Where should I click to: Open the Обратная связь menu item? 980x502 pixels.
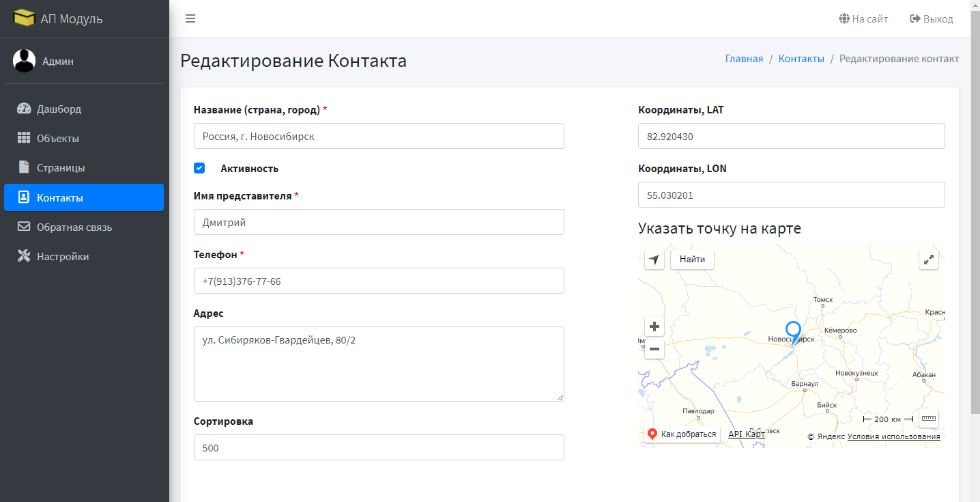coord(84,227)
